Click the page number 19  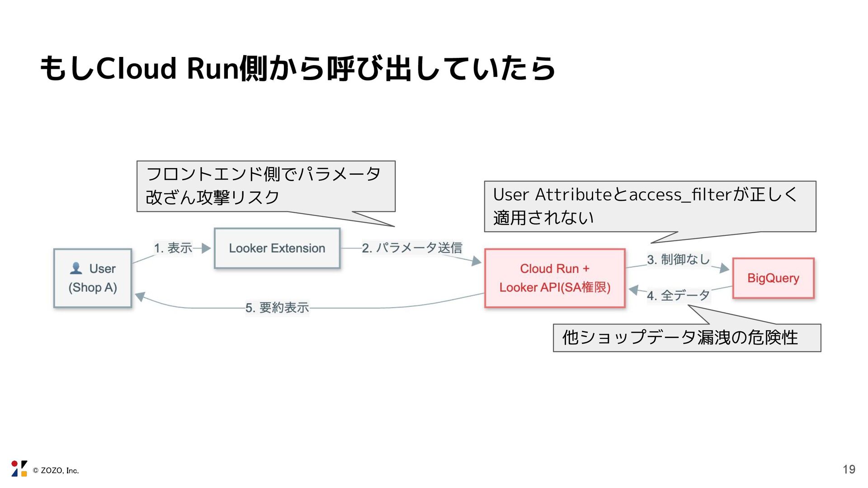pyautogui.click(x=849, y=469)
